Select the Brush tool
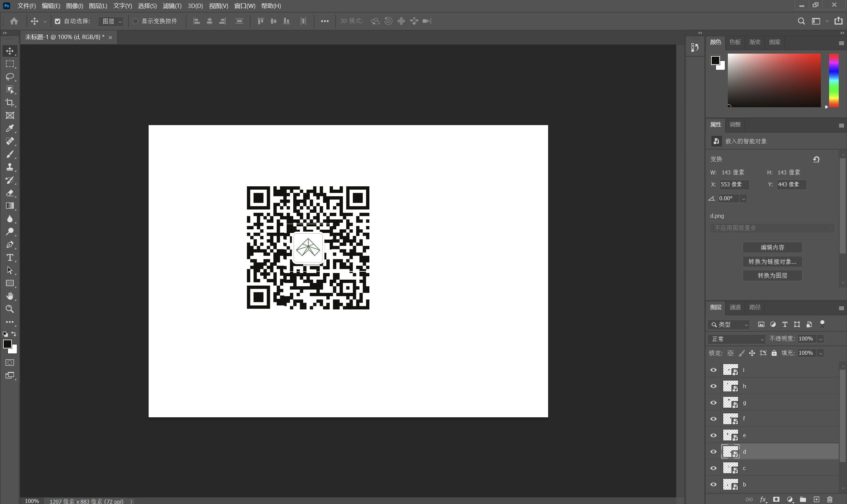This screenshot has height=504, width=847. point(10,154)
